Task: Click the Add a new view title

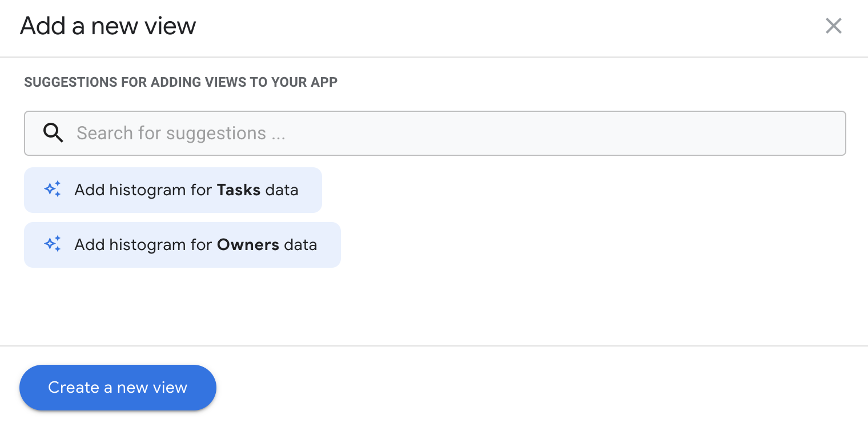Action: 108,26
